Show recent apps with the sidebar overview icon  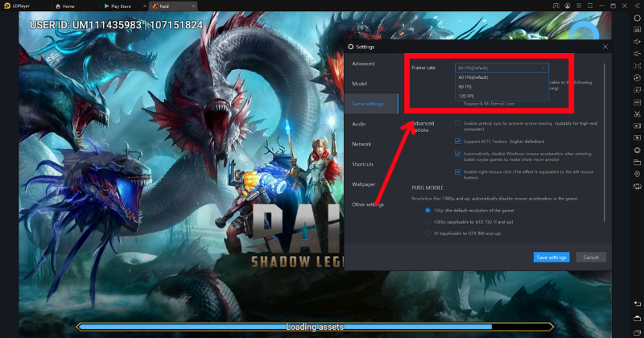(x=637, y=332)
